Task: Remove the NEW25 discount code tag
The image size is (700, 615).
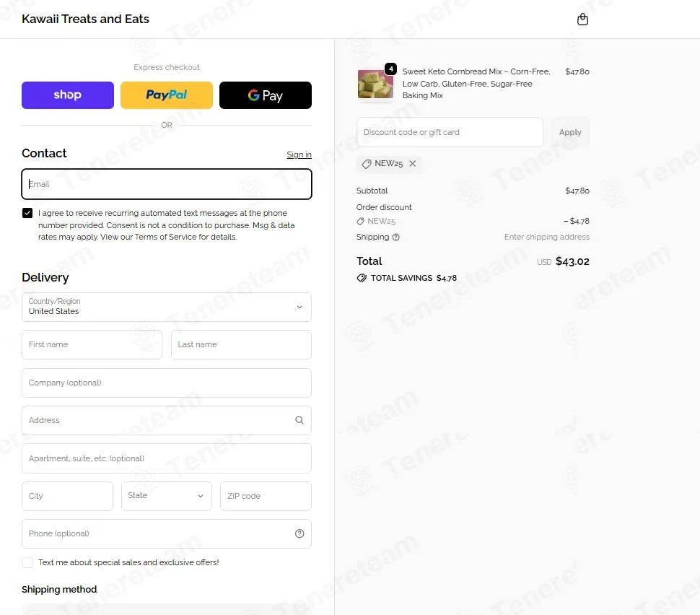Action: point(413,163)
